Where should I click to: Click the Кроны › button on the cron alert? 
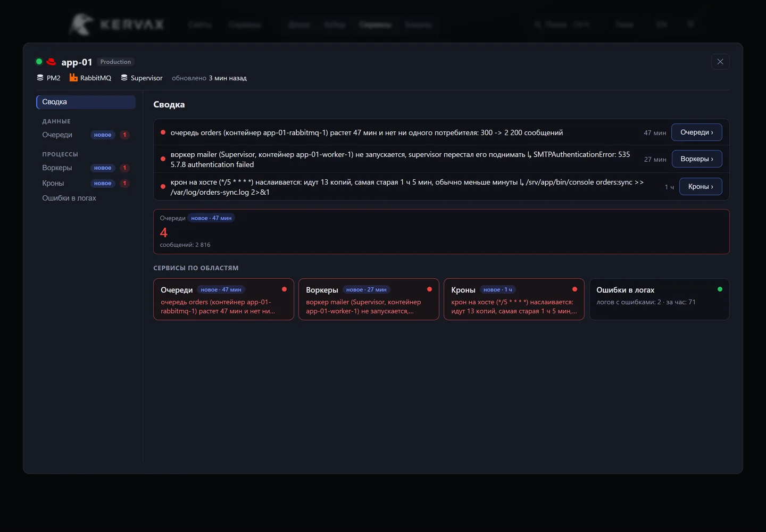tap(701, 187)
